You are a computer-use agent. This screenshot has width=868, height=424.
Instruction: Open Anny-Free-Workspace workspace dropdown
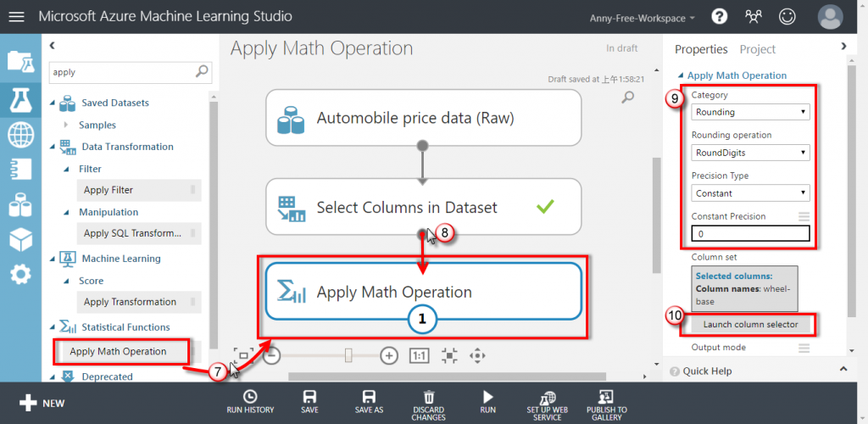click(643, 18)
